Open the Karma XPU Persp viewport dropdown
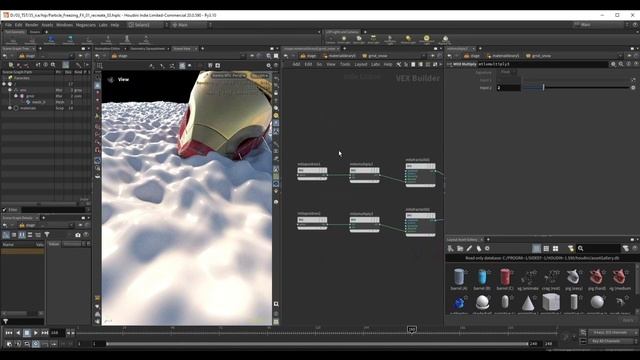The width and height of the screenshot is (640, 360). 229,76
